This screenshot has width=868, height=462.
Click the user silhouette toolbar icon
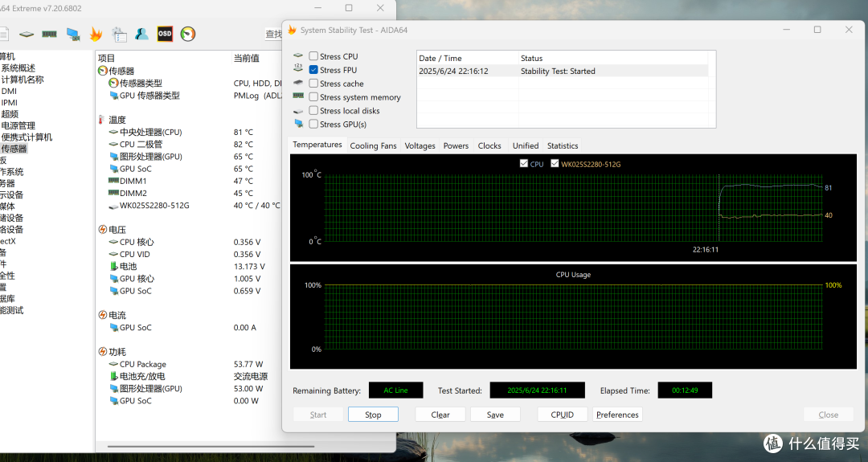tap(141, 35)
